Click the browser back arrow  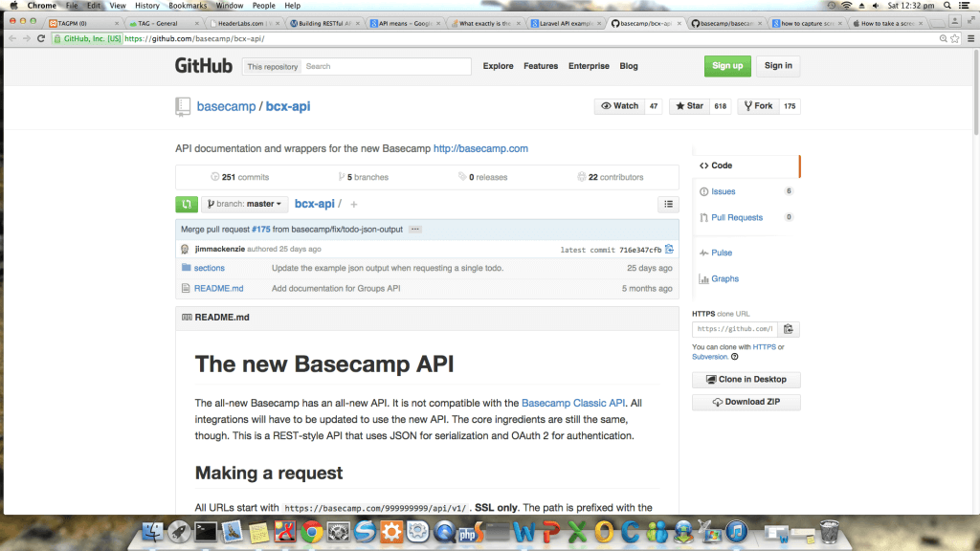click(12, 38)
